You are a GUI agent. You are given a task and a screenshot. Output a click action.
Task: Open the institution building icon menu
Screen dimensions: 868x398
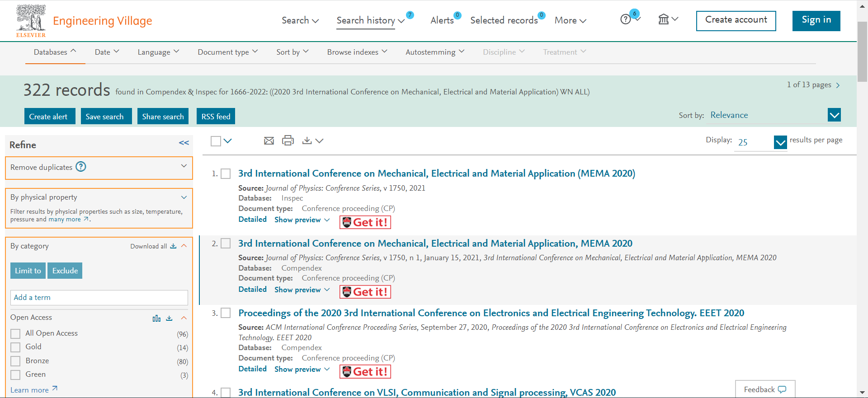[663, 19]
